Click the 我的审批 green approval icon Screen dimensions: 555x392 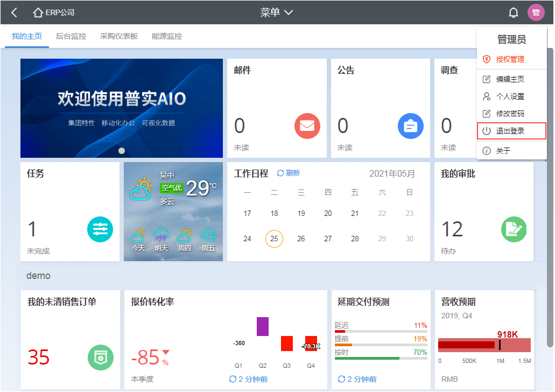click(514, 229)
